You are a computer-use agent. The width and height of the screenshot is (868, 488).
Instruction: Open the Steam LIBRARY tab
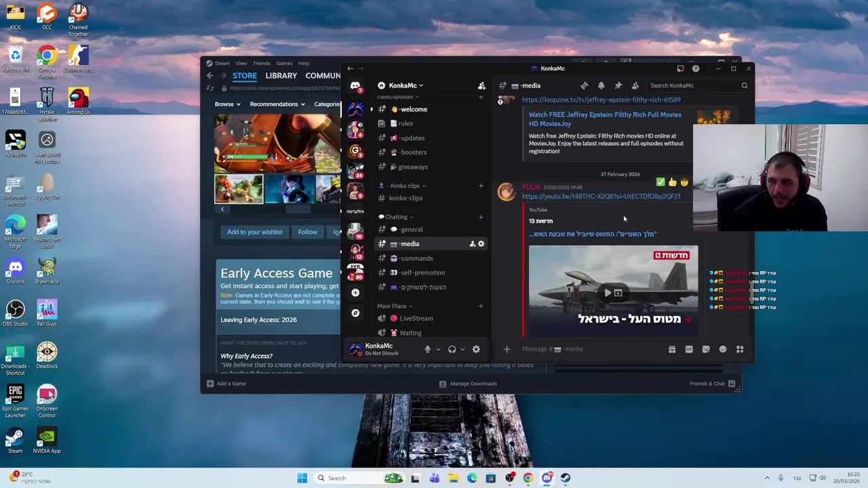281,76
